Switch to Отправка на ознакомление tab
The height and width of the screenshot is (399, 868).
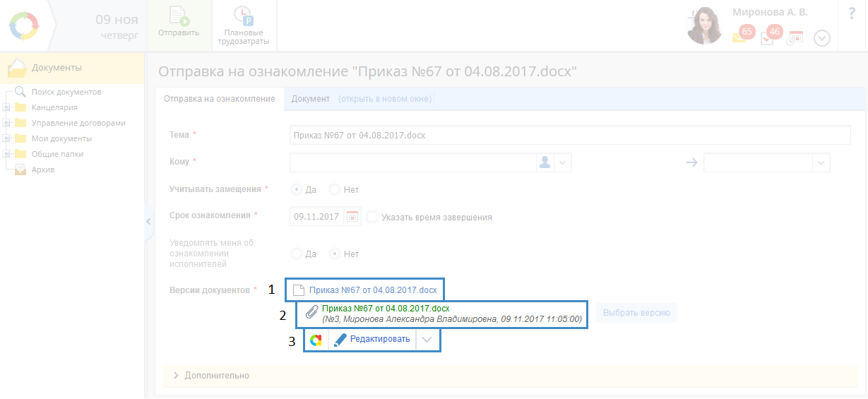coord(220,99)
